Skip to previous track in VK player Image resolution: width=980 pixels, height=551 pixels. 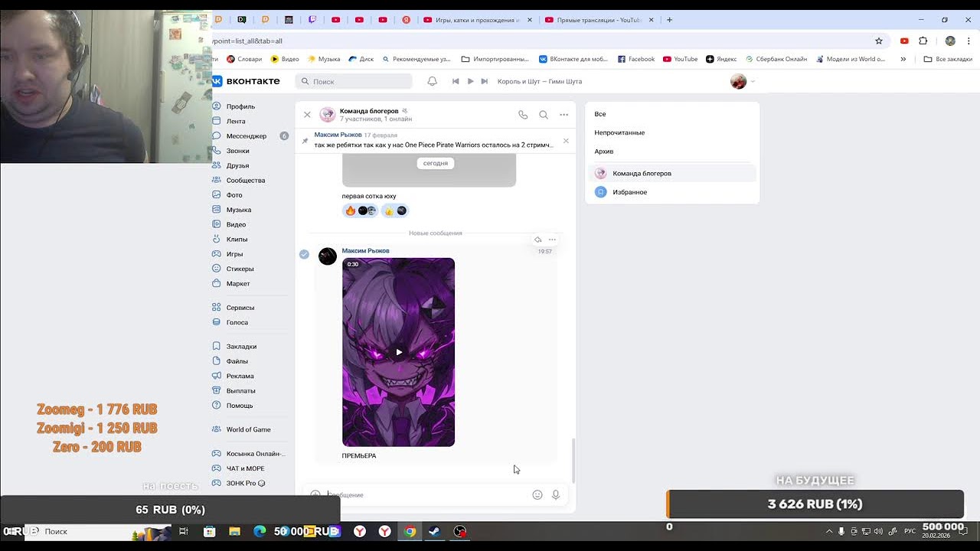(x=456, y=81)
